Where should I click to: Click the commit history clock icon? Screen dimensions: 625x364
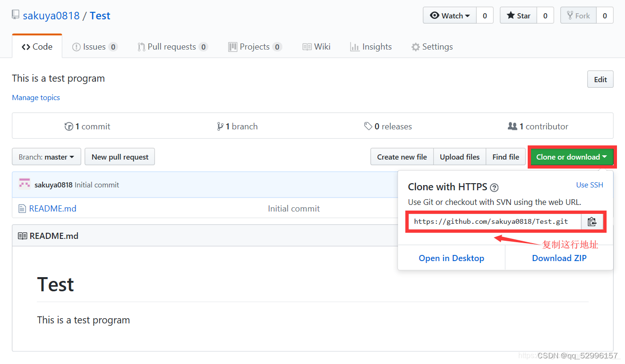(69, 127)
